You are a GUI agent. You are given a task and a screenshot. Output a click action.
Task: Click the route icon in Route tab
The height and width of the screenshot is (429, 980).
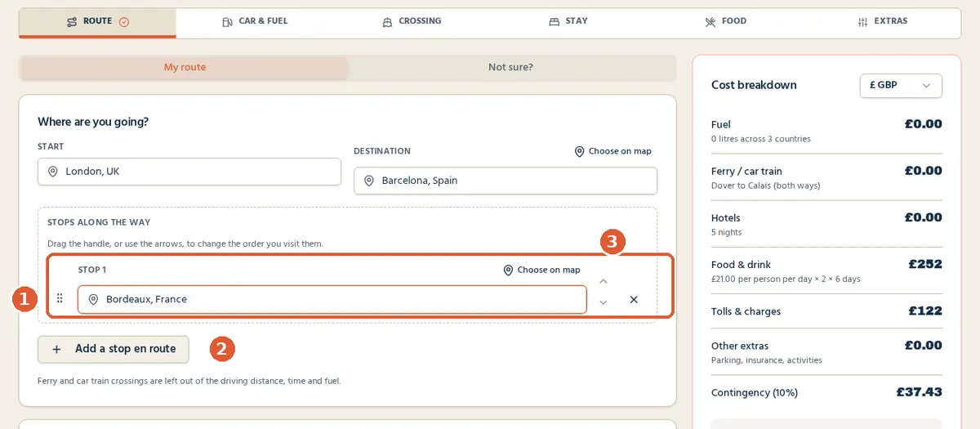(72, 22)
